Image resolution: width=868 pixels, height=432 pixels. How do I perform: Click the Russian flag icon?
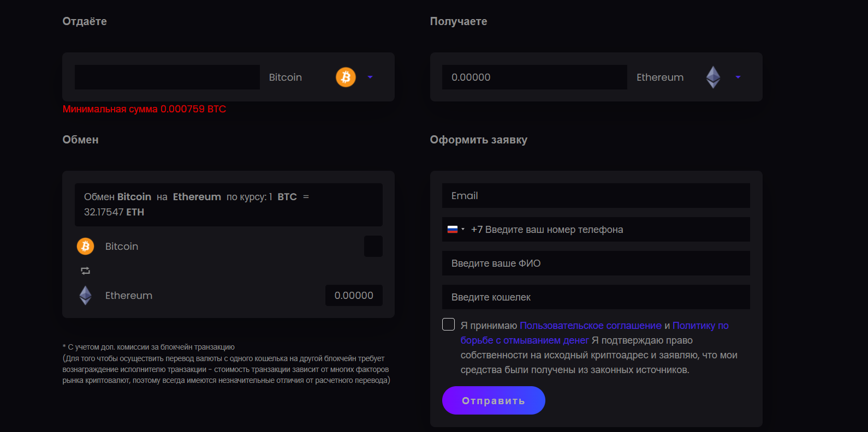point(452,230)
